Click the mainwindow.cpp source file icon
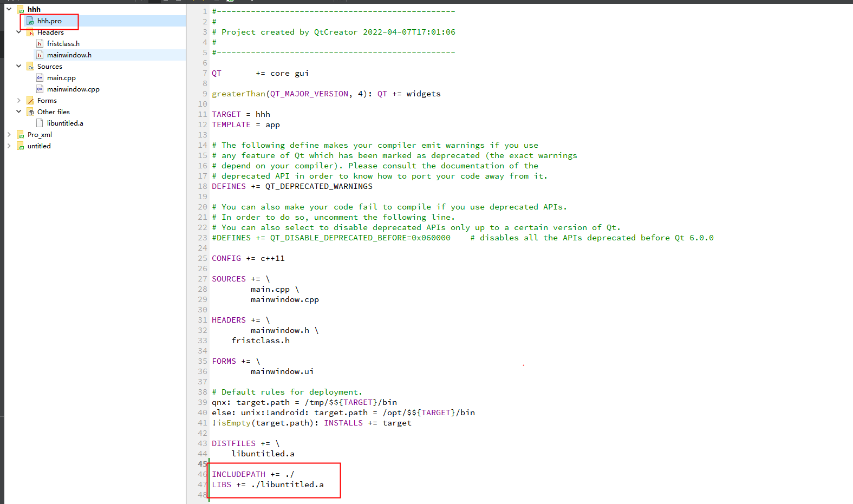 [40, 89]
